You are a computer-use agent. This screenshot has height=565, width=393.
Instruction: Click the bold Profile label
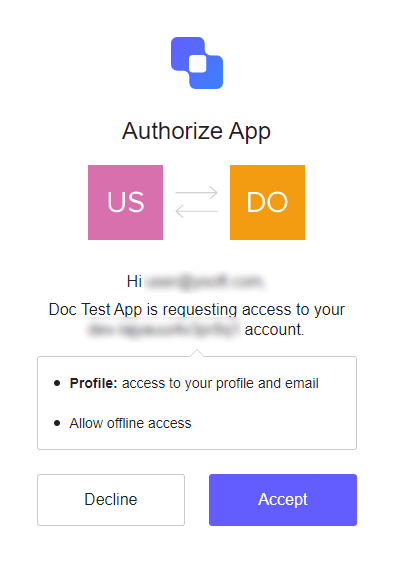pyautogui.click(x=94, y=383)
